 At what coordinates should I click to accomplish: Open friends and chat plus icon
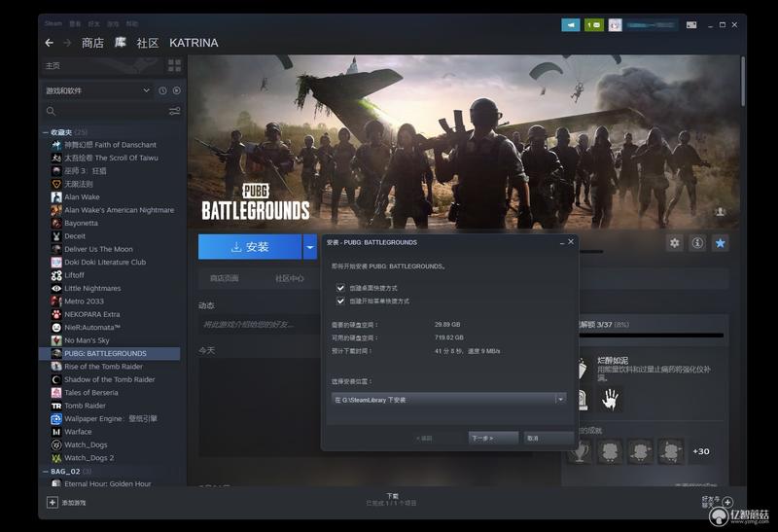click(x=727, y=502)
